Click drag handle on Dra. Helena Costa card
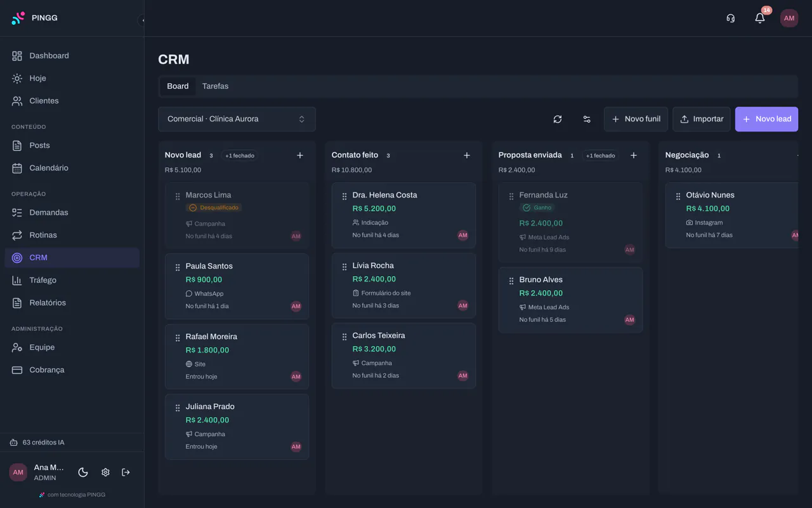The width and height of the screenshot is (812, 508). 344,196
